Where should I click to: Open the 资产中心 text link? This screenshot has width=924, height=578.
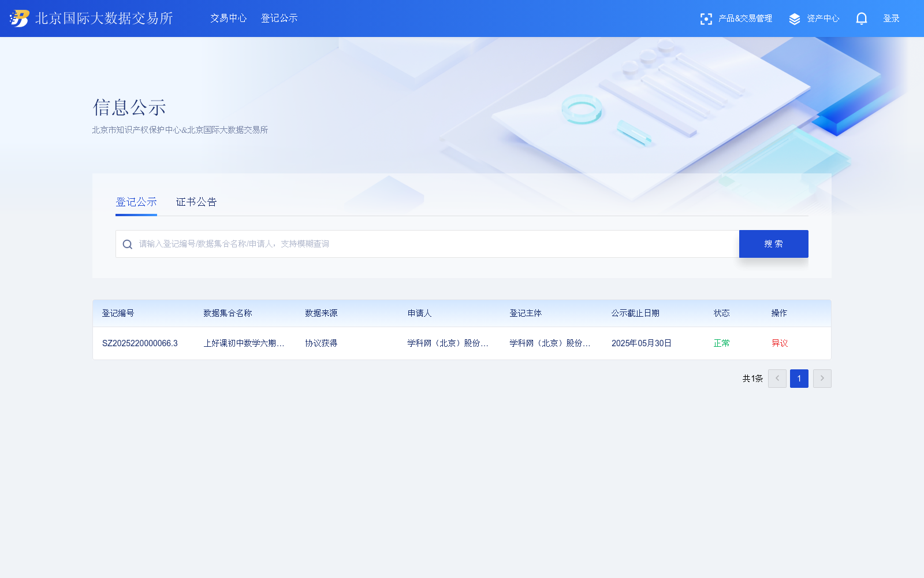(x=824, y=18)
